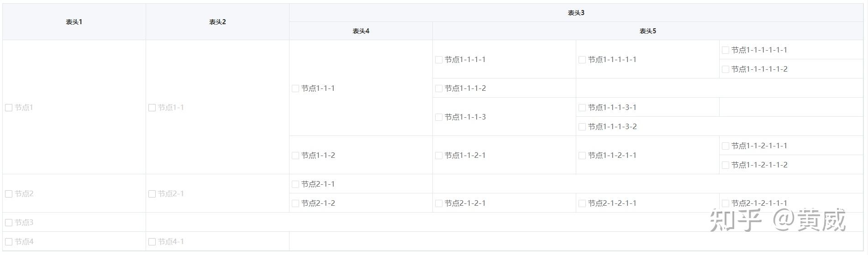Check 节点1-1-1-1-1 checkbox
The width and height of the screenshot is (868, 255).
pos(582,60)
